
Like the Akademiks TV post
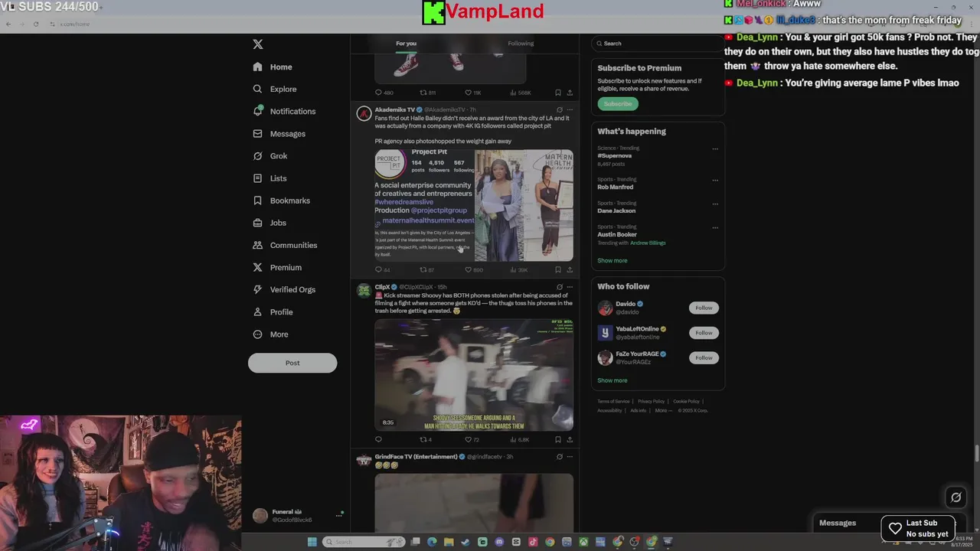click(x=468, y=269)
